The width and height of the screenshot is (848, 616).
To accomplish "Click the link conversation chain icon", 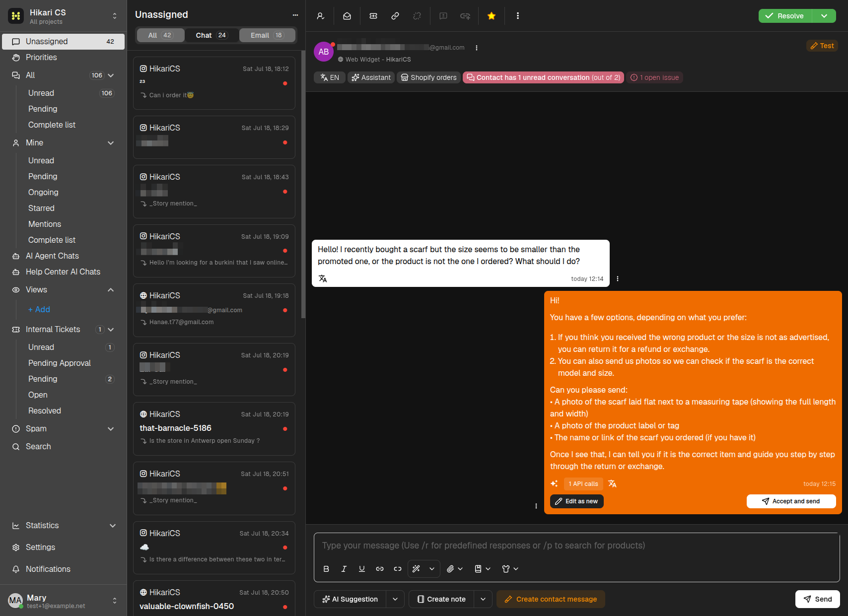I will [x=395, y=16].
